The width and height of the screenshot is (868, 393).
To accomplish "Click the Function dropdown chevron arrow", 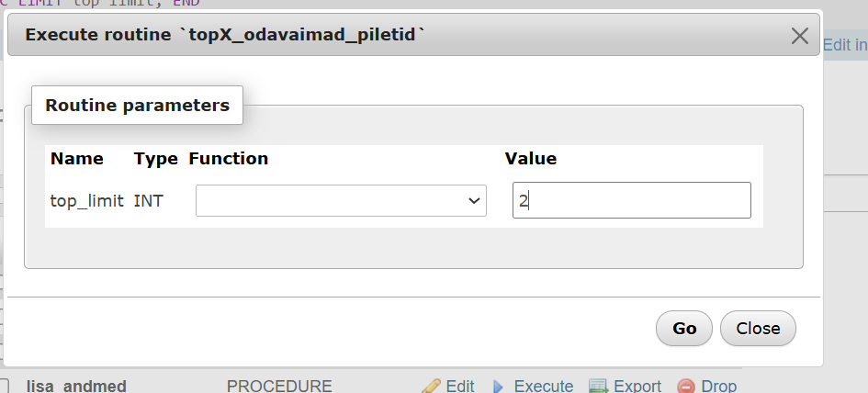I will click(x=474, y=200).
